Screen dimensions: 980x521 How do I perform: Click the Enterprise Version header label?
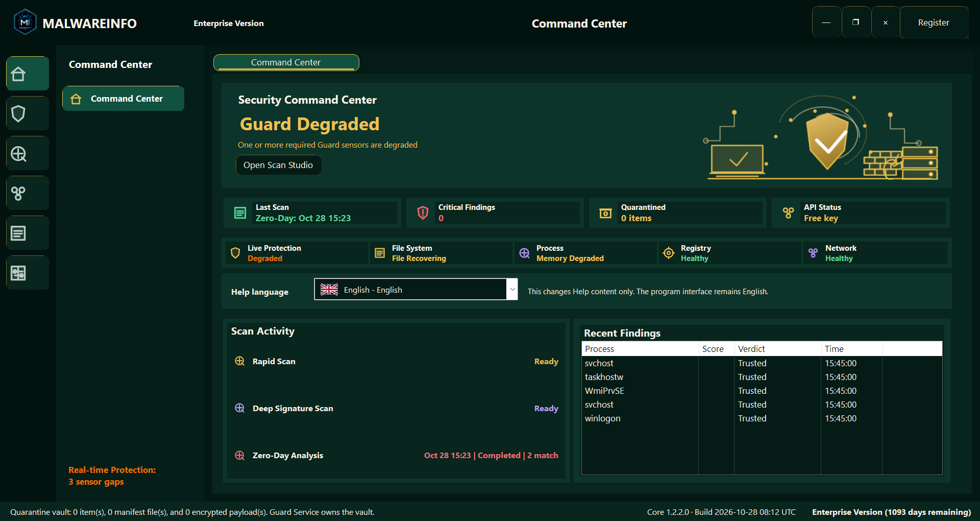point(229,23)
